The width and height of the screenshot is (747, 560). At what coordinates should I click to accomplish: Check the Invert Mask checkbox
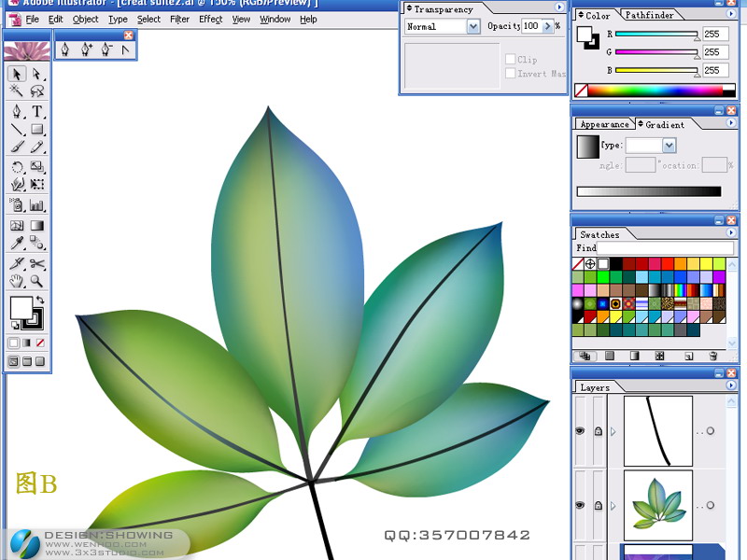(x=510, y=74)
